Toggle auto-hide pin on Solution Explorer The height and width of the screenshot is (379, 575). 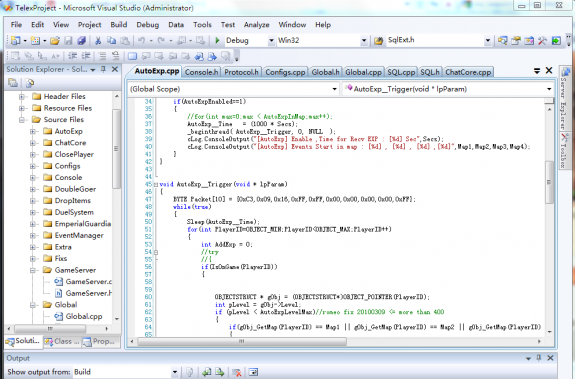coord(103,69)
